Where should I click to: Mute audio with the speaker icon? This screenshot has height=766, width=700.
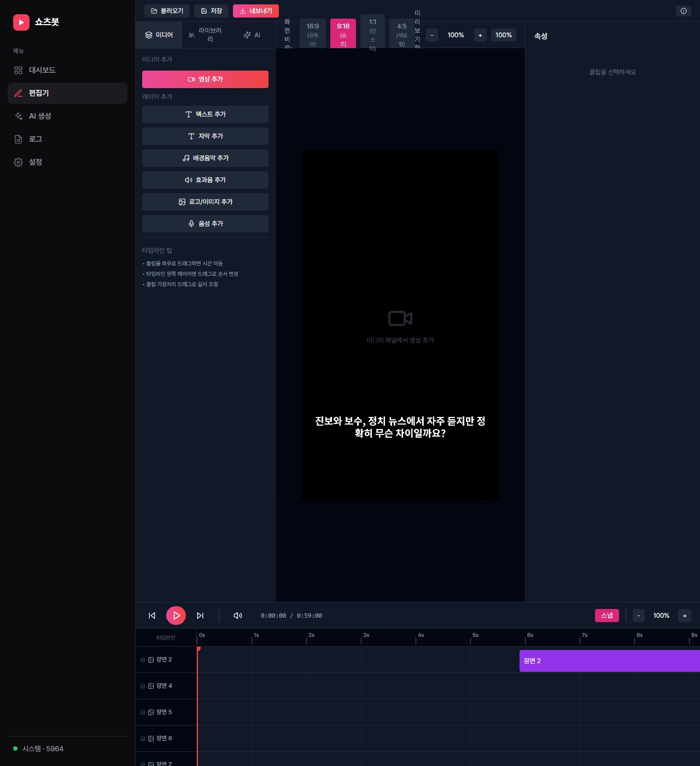pos(238,616)
